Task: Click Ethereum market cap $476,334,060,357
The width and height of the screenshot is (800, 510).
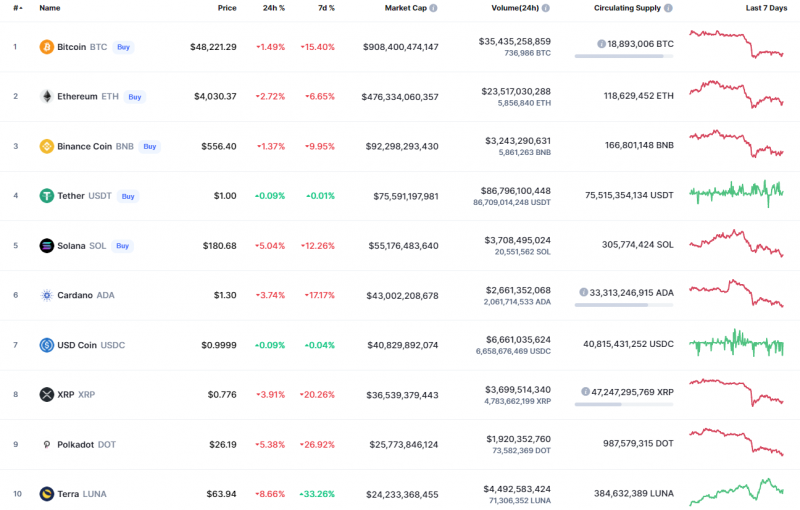Action: [400, 97]
